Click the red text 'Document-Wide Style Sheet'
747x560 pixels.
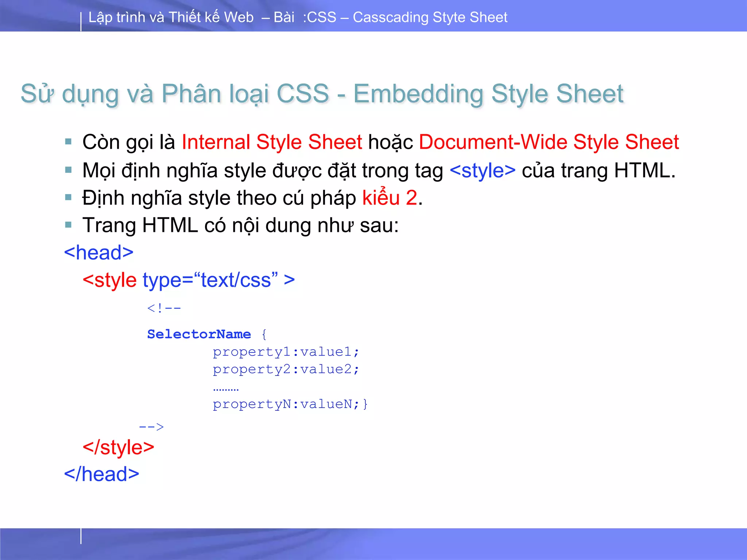click(549, 142)
